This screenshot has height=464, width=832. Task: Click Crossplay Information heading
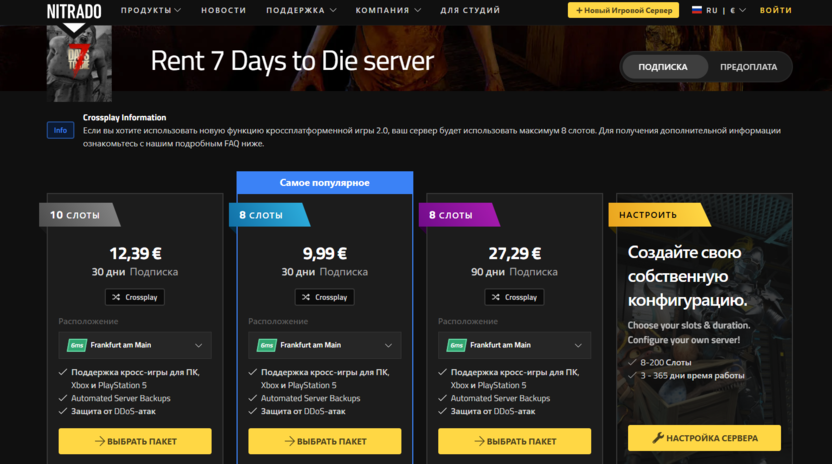pos(124,117)
